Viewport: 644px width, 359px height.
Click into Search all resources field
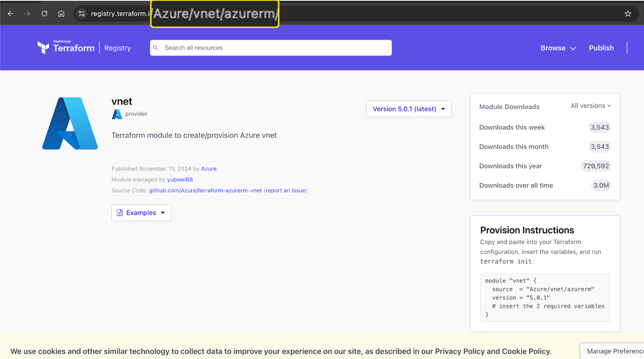coord(271,47)
